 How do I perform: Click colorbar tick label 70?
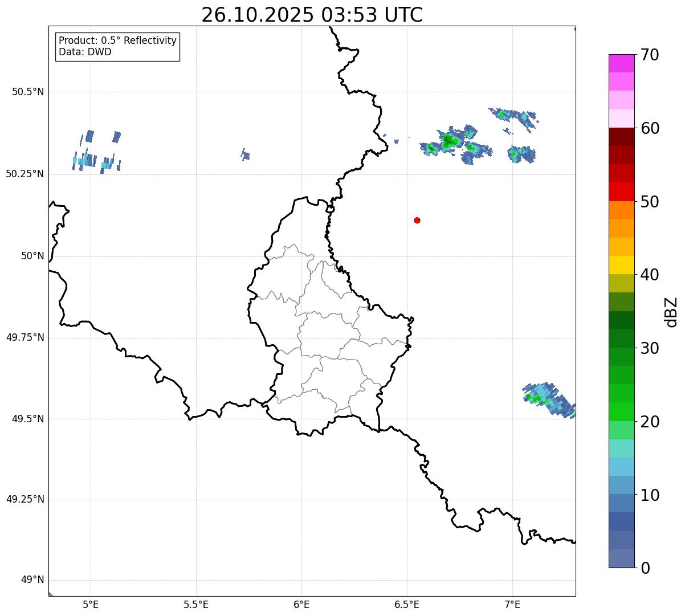coord(650,55)
